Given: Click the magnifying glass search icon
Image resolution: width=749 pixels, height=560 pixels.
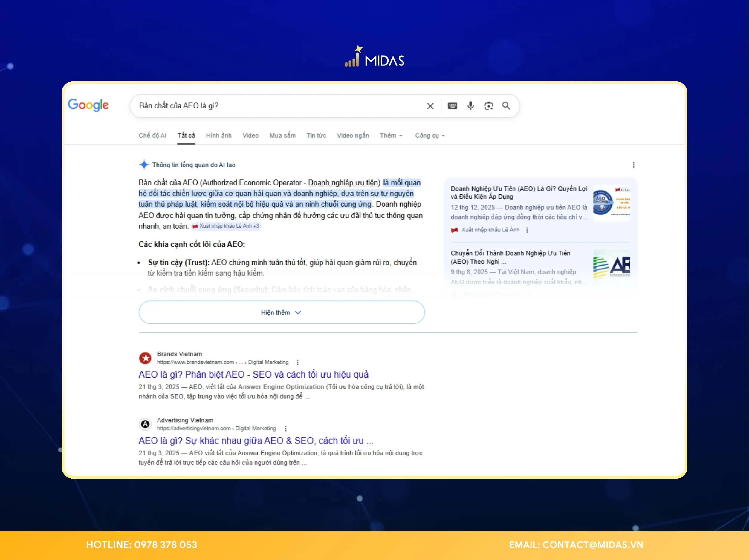Looking at the screenshot, I should (x=506, y=106).
